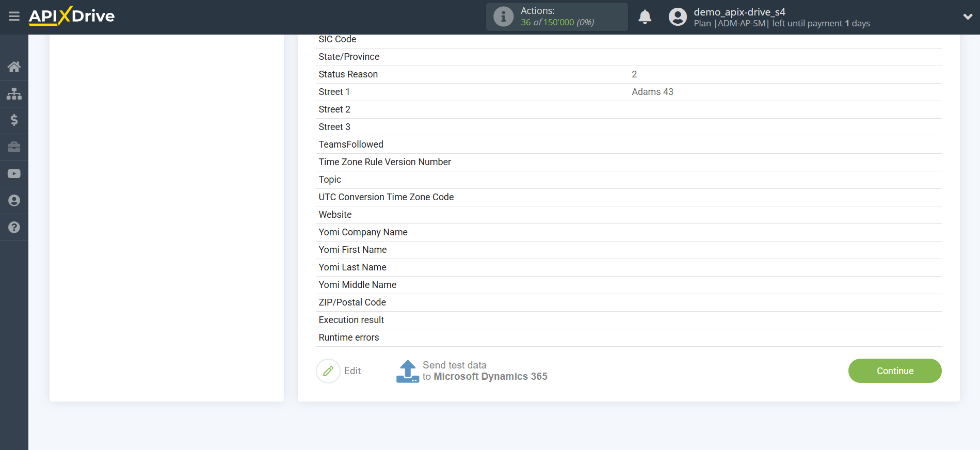Select the TeamsFollowed row label

click(351, 144)
